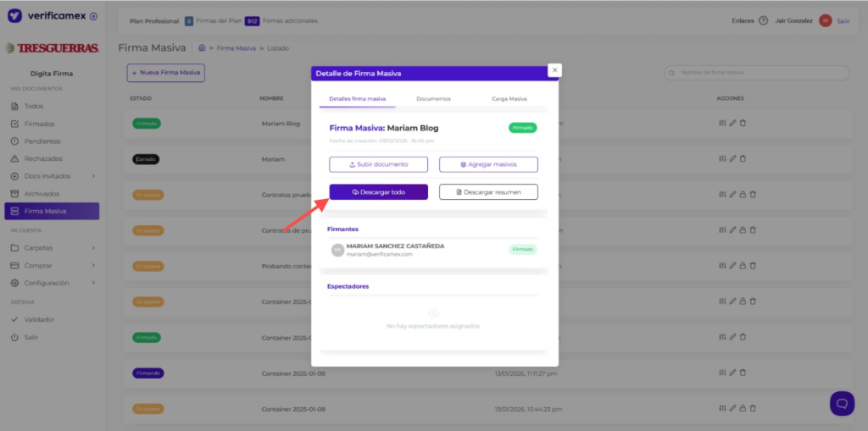
Task: Click the trash icon in the first row
Action: coord(743,124)
